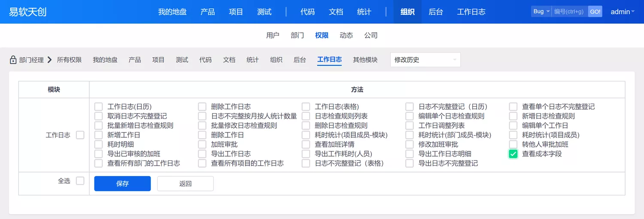Screen dimensions: 644x219
Task: Open 文档 in the top navigation
Action: pos(336,12)
